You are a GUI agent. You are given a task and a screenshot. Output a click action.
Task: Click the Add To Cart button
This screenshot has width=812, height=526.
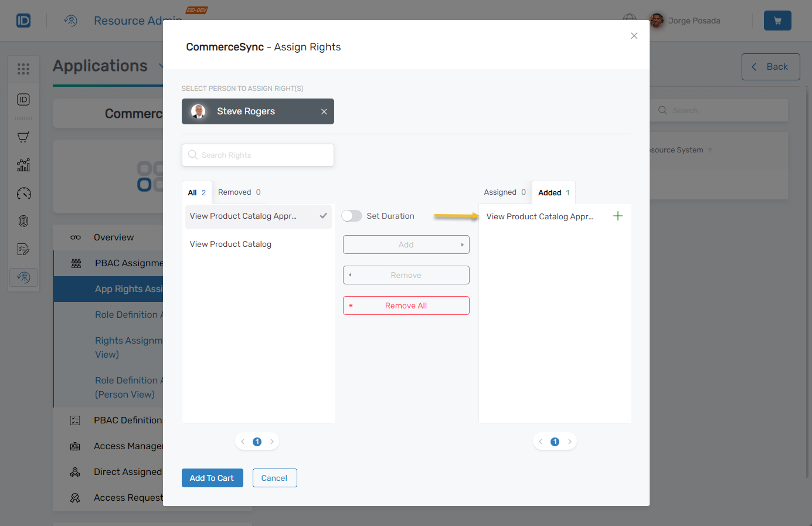[212, 478]
